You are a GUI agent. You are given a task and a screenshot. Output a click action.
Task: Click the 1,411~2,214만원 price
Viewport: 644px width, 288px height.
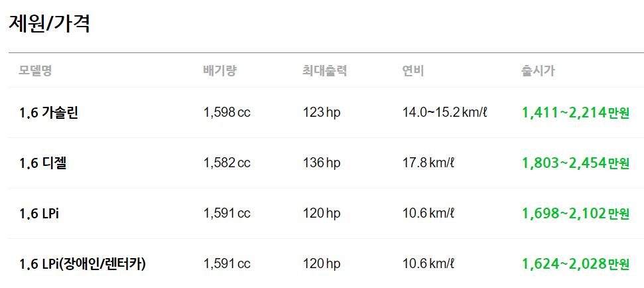[x=576, y=113]
